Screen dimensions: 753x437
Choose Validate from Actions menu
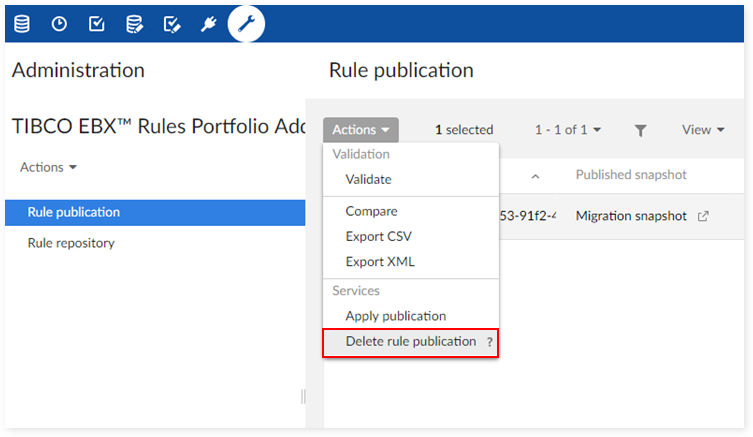point(368,179)
